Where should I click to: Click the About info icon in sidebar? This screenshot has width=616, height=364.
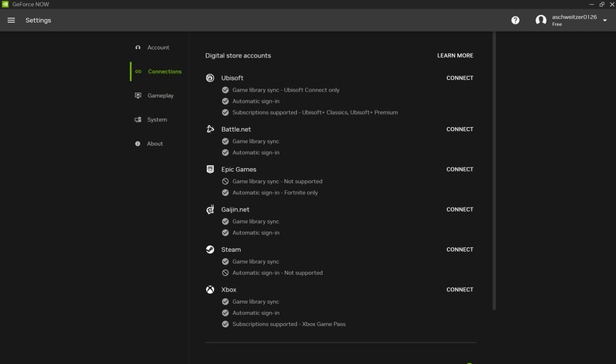point(137,144)
